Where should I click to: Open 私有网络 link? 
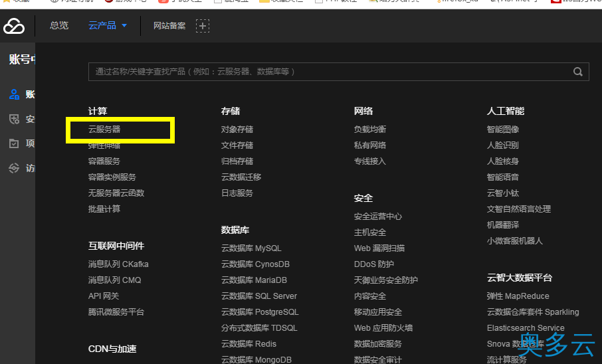[x=370, y=145]
